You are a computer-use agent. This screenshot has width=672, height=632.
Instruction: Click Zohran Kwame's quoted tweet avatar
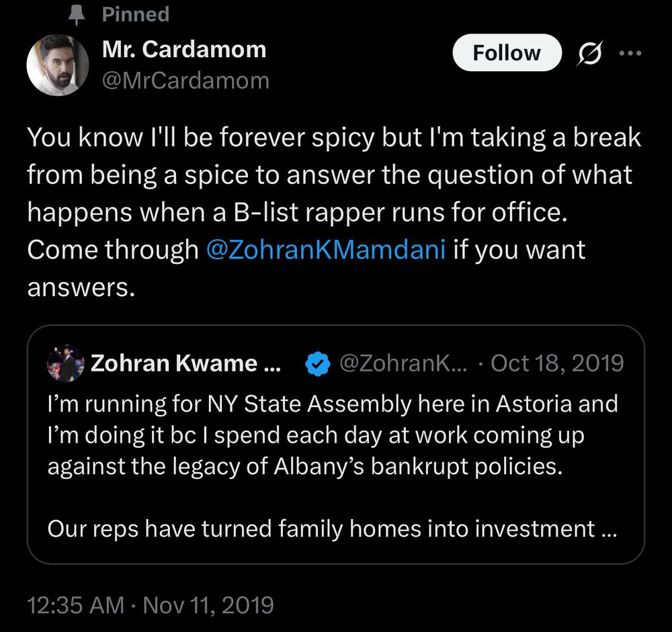(65, 363)
